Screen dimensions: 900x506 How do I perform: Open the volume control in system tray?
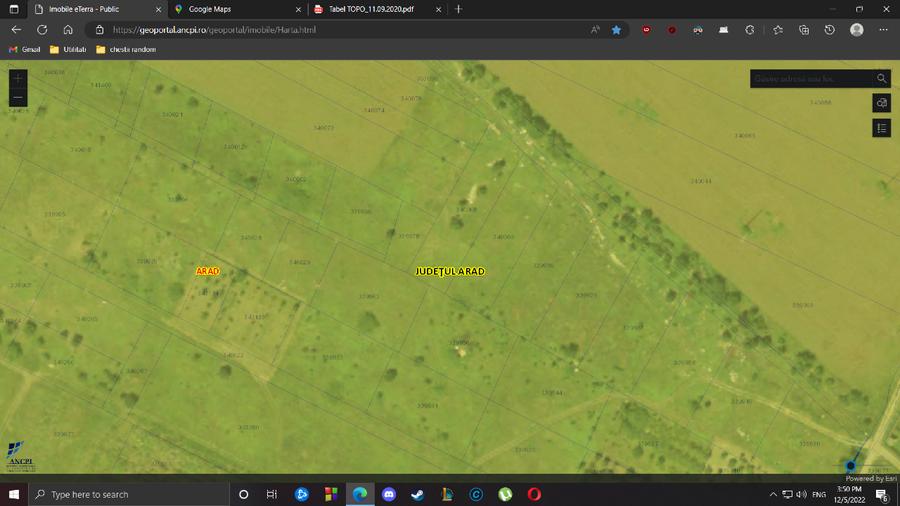[802, 494]
